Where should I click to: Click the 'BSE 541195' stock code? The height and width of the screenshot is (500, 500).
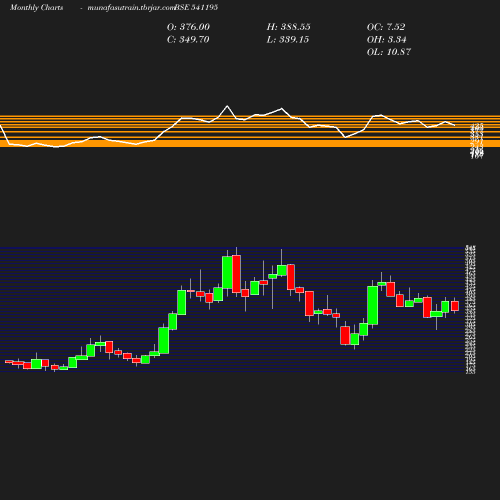(196, 7)
